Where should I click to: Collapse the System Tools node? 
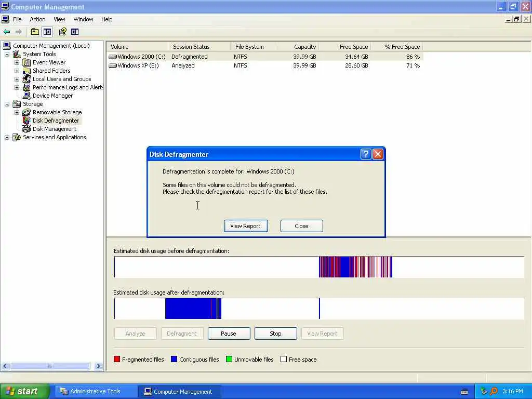(x=7, y=54)
